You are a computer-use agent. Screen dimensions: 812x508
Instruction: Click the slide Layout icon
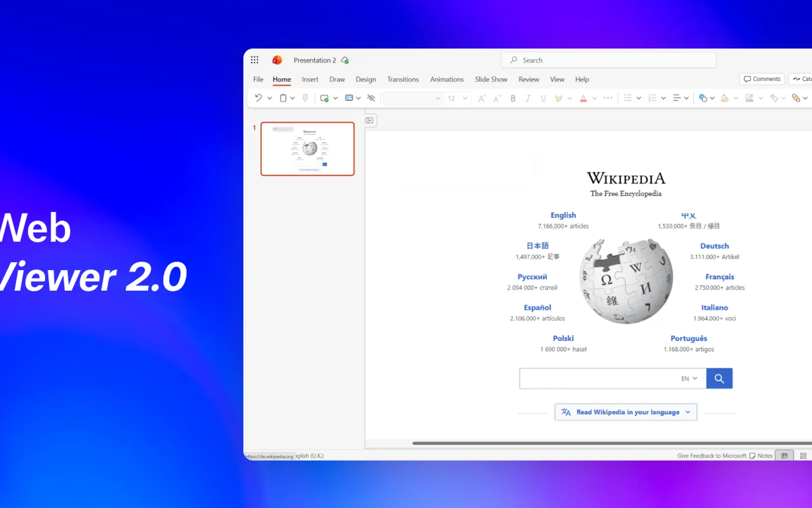click(x=349, y=98)
